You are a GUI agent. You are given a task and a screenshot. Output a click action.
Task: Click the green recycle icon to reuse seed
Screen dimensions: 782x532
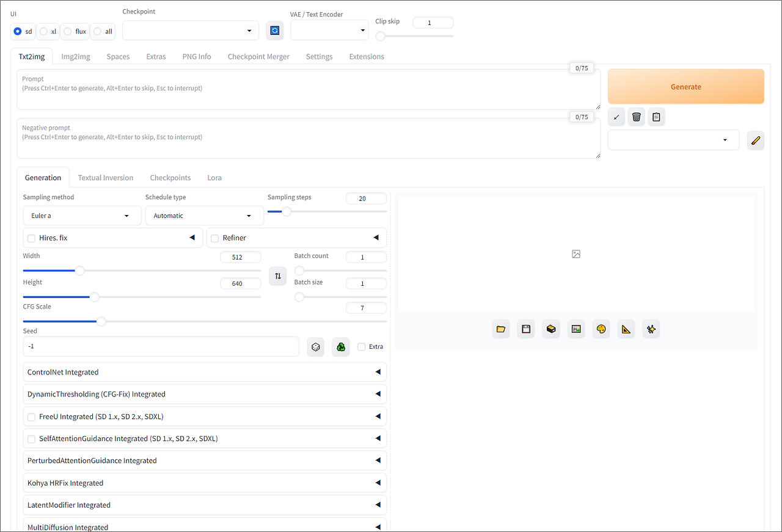tap(341, 347)
